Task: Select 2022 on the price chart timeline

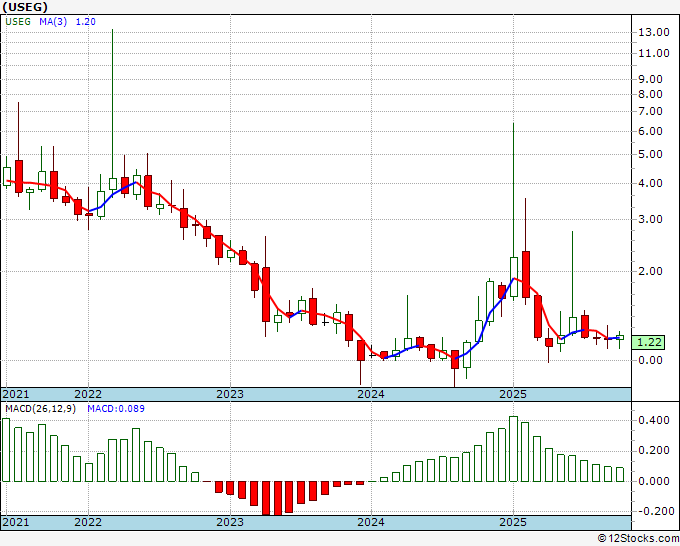Action: [x=88, y=394]
